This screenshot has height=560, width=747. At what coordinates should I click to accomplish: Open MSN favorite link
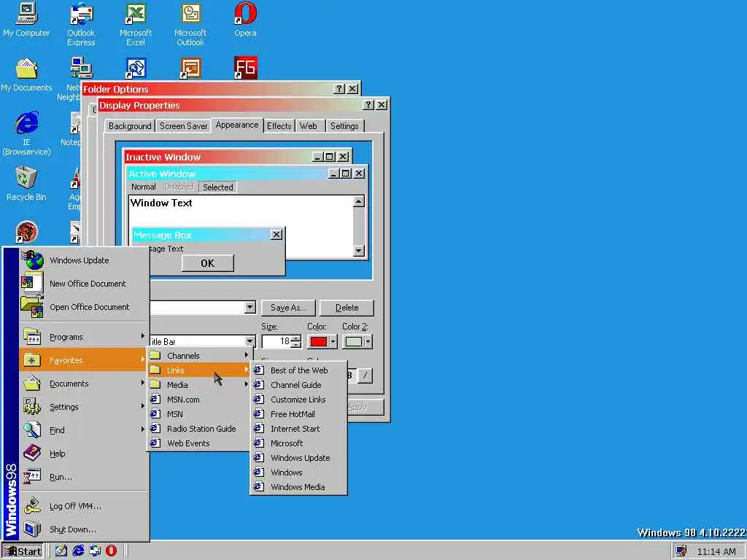[x=199, y=414]
